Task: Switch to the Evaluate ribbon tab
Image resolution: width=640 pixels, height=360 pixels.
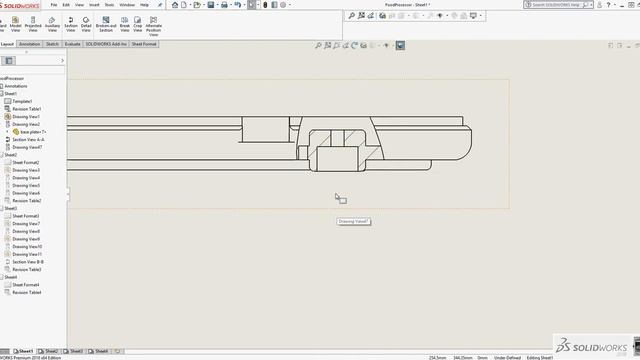Action: pyautogui.click(x=73, y=44)
